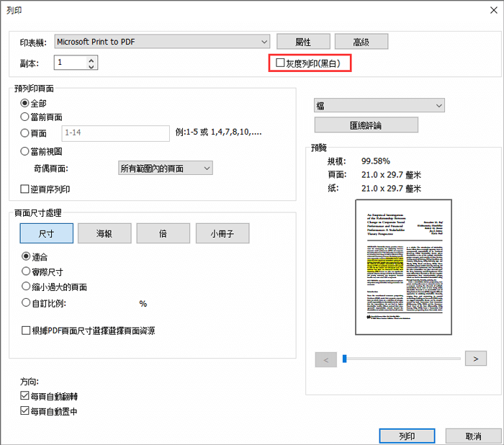The image size is (504, 445).
Task: Click the 匯總評論 button
Action: pos(366,125)
